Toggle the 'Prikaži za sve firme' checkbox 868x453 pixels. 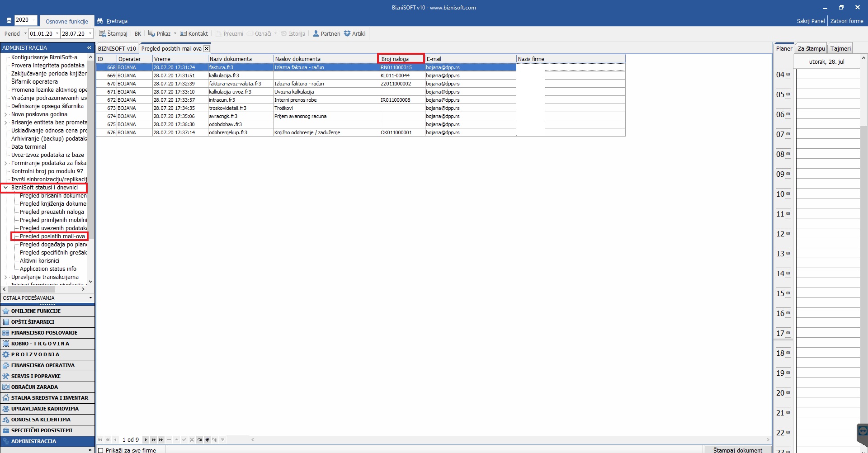click(101, 450)
